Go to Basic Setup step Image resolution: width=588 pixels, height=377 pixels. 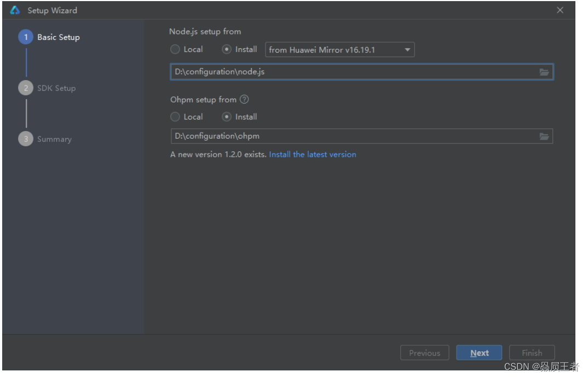tap(49, 37)
